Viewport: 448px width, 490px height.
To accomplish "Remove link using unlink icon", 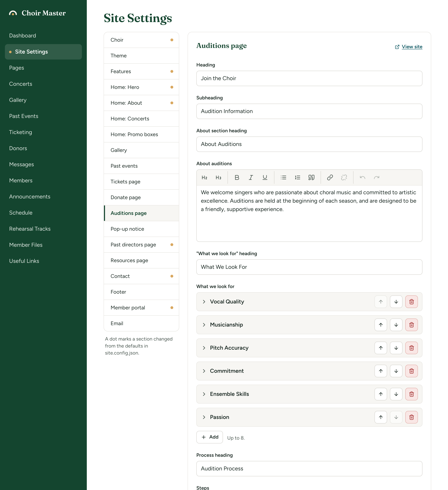I will pyautogui.click(x=344, y=177).
